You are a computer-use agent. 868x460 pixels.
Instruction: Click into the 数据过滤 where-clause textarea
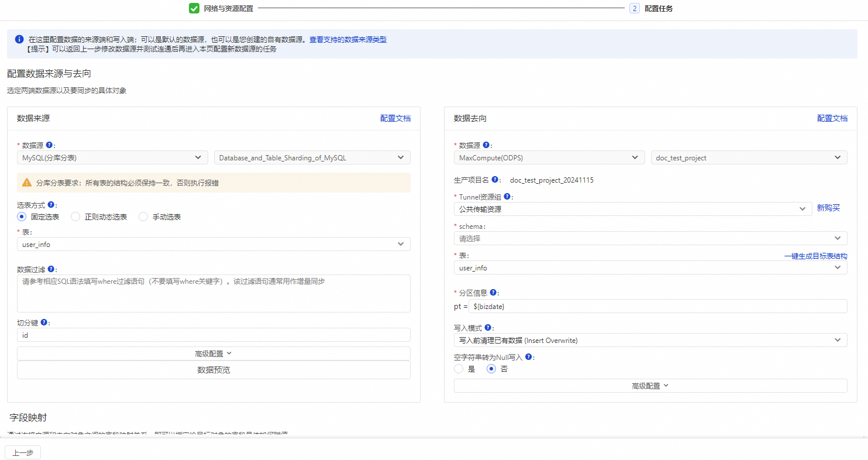pos(213,293)
